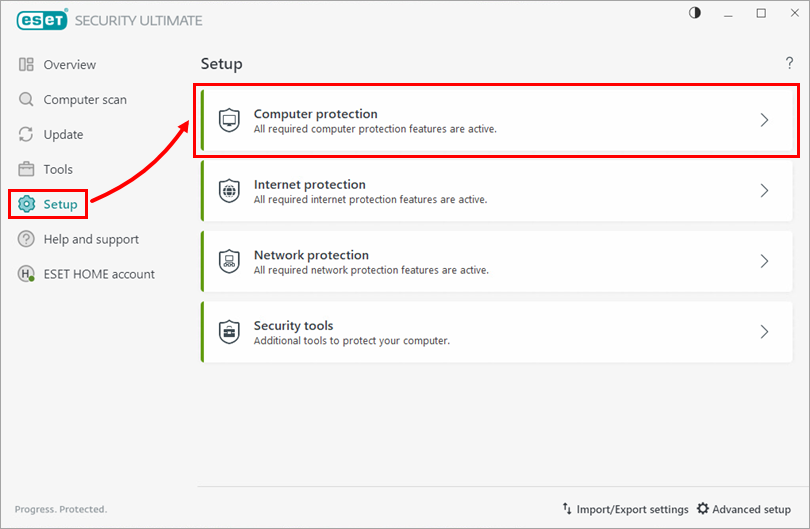Expand the Security tools chevron
810x529 pixels.
point(764,332)
